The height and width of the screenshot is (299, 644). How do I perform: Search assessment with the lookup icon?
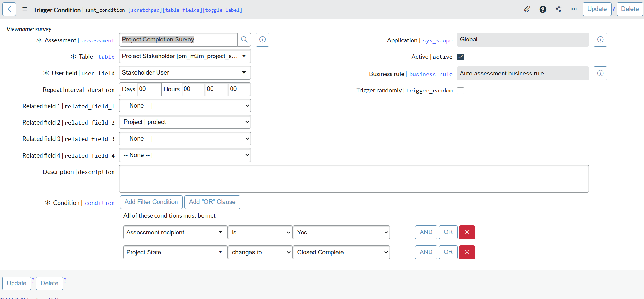click(244, 40)
